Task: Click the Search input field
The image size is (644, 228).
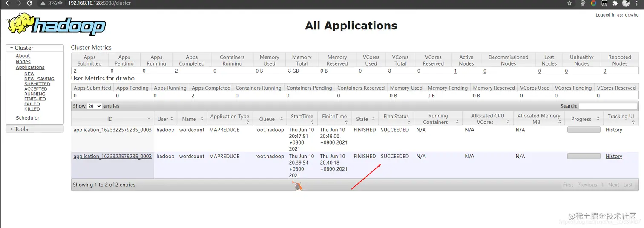Action: 608,106
